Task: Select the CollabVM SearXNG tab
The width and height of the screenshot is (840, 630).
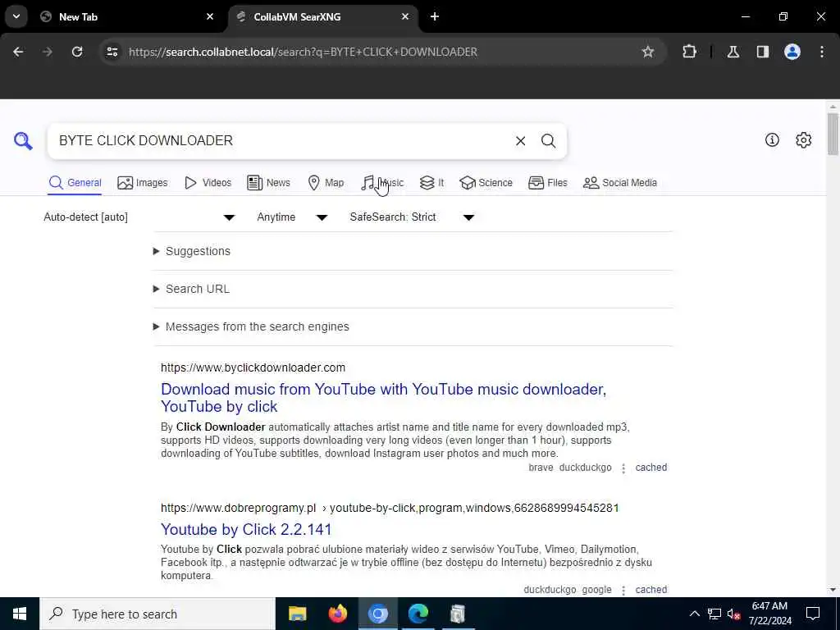Action: (x=323, y=17)
